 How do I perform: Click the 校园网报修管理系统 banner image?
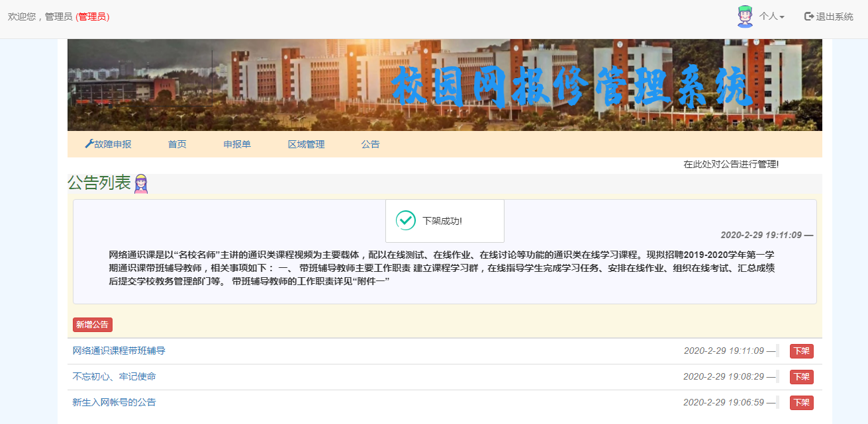pos(444,85)
